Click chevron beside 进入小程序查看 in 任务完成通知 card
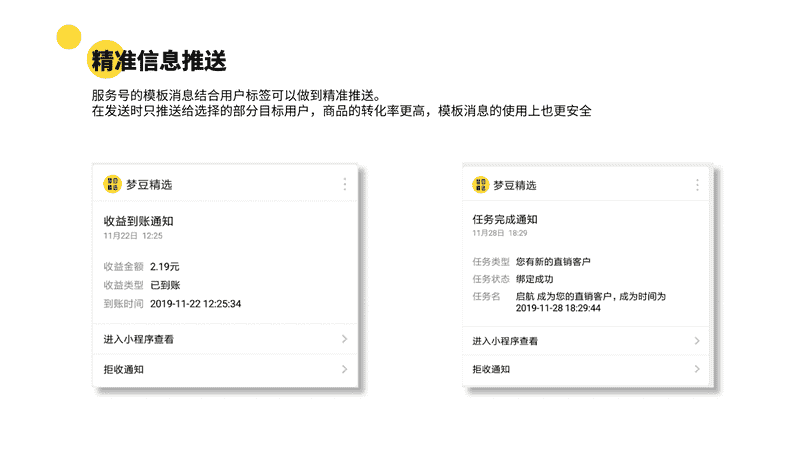The height and width of the screenshot is (450, 800). coord(697,341)
